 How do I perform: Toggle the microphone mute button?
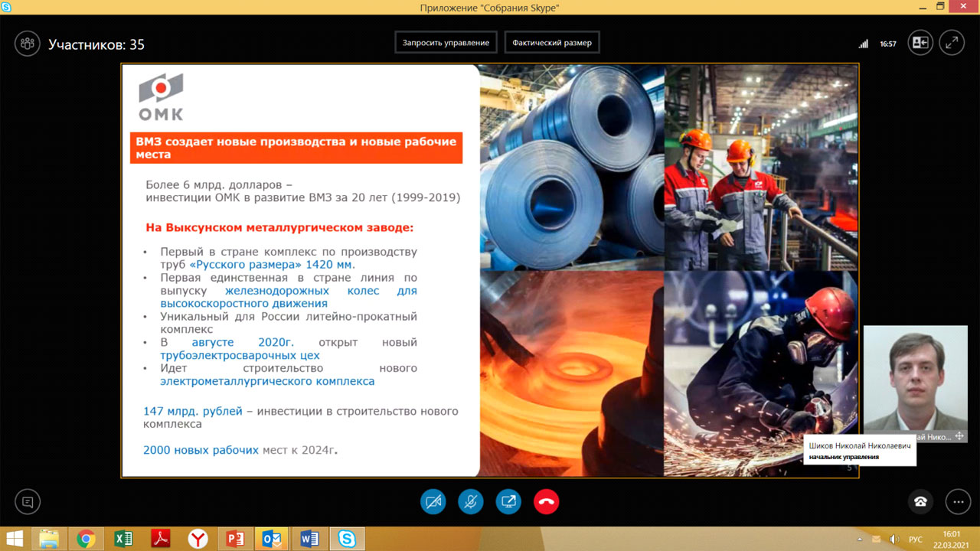[471, 502]
